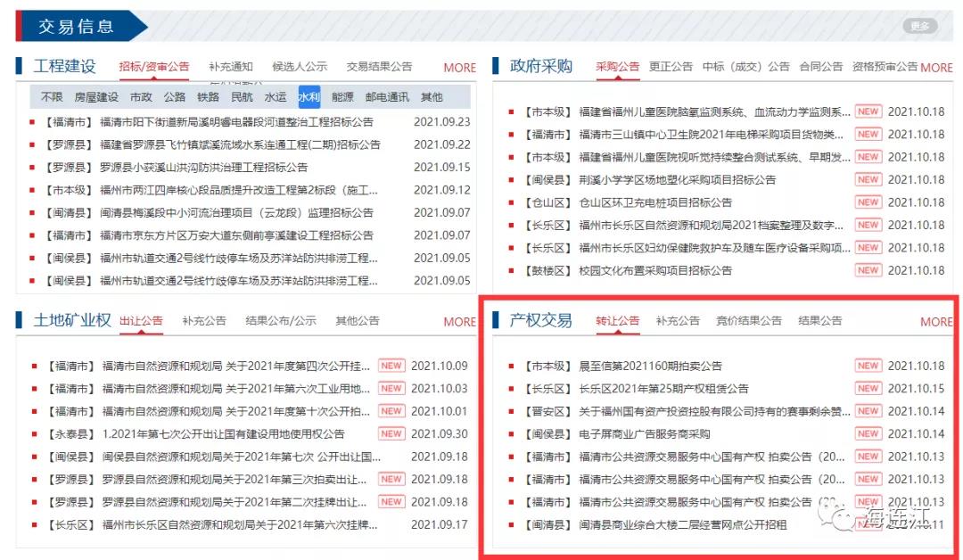Click MORE link in 产权交易 section
Image resolution: width=963 pixels, height=560 pixels.
(936, 322)
